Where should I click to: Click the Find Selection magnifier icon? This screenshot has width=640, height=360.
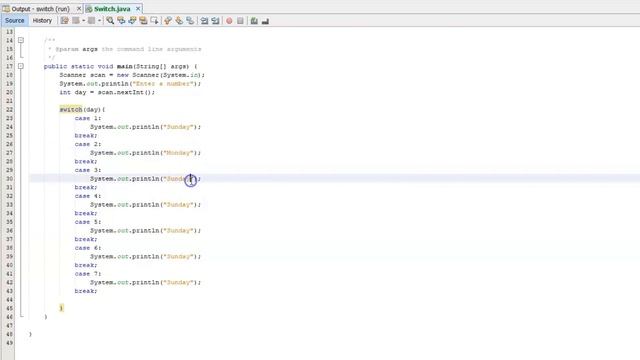click(x=110, y=20)
